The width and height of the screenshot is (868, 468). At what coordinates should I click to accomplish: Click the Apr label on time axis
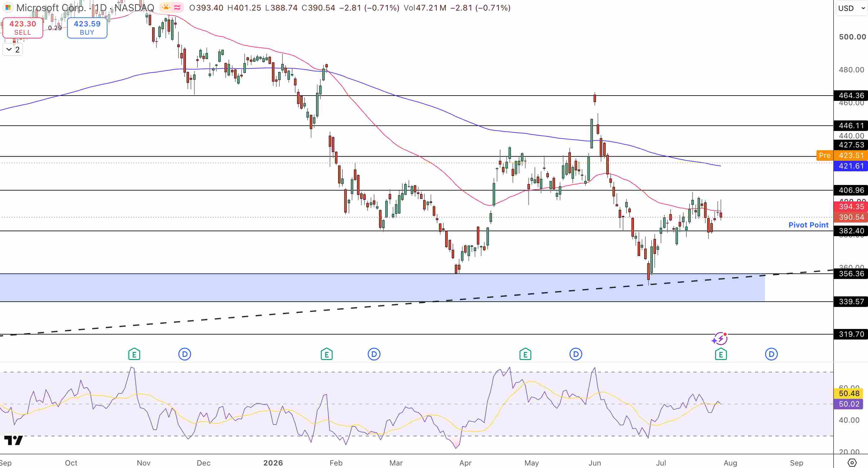point(465,463)
